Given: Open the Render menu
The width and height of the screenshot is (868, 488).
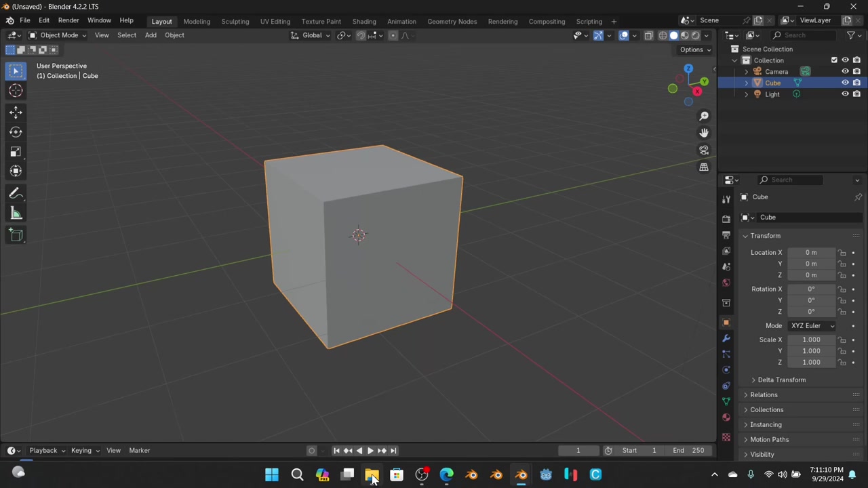Looking at the screenshot, I should [x=68, y=20].
